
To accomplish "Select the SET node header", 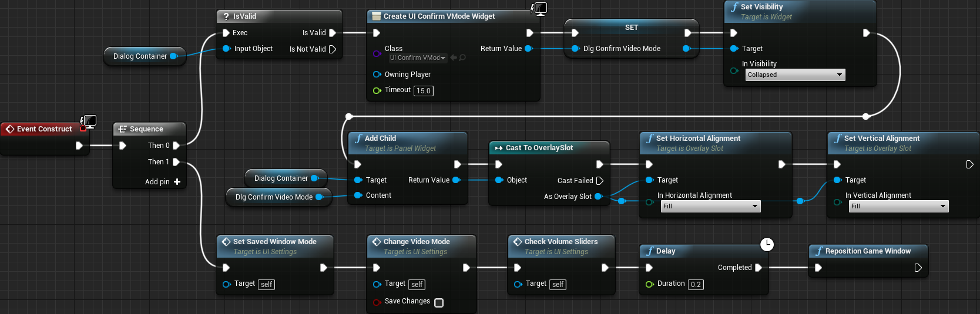I will click(x=632, y=28).
